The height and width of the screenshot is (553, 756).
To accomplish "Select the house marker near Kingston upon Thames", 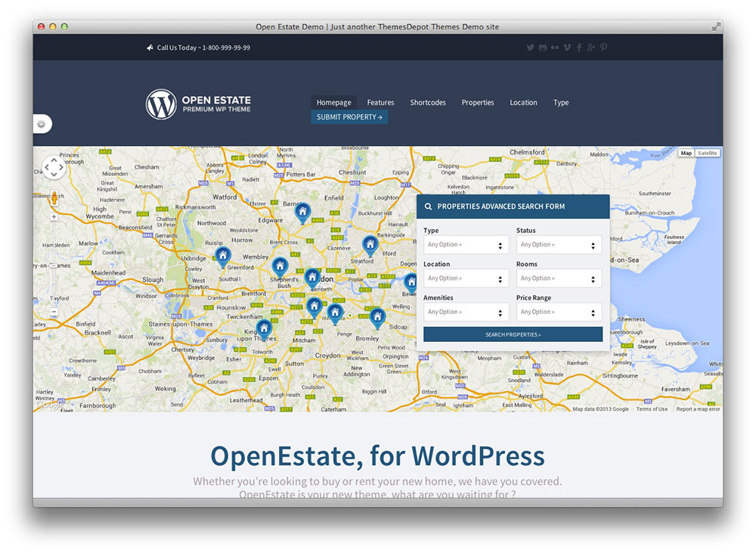I will [x=264, y=329].
